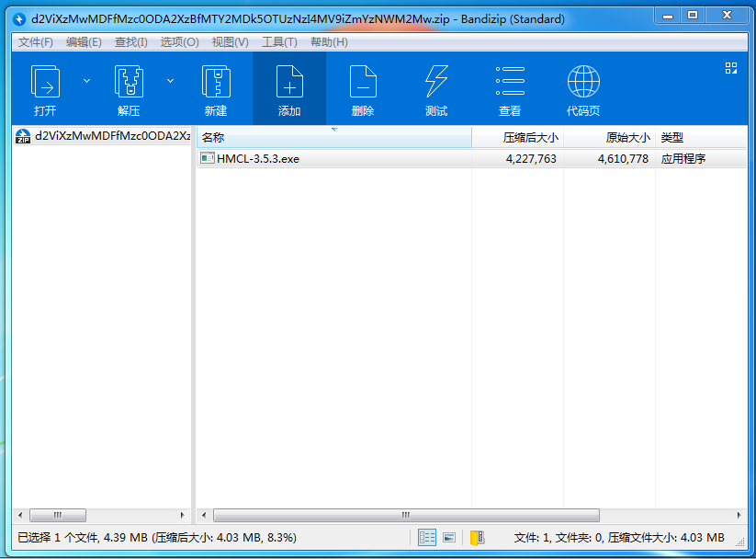Image resolution: width=756 pixels, height=559 pixels.
Task: Open the 编辑(E) menu
Action: (x=84, y=42)
